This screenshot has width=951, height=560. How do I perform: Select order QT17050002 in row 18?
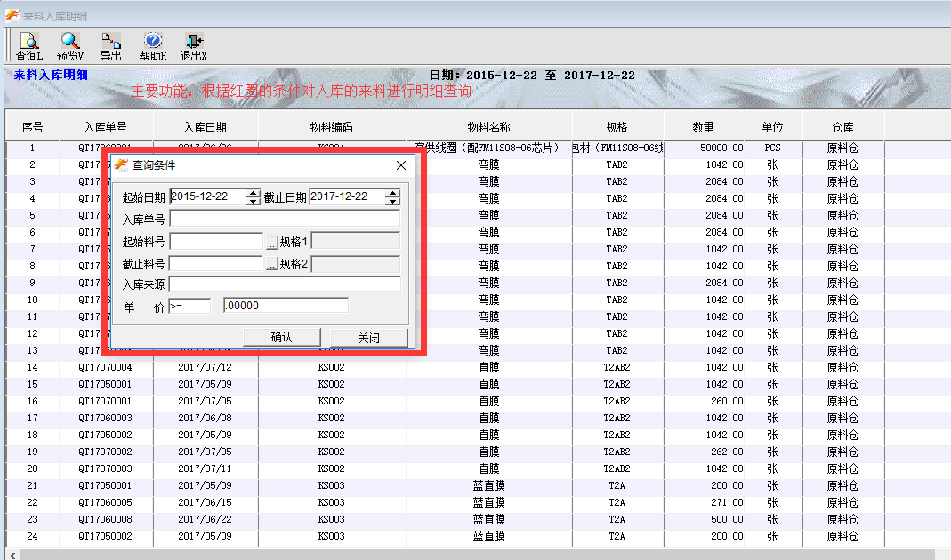106,436
